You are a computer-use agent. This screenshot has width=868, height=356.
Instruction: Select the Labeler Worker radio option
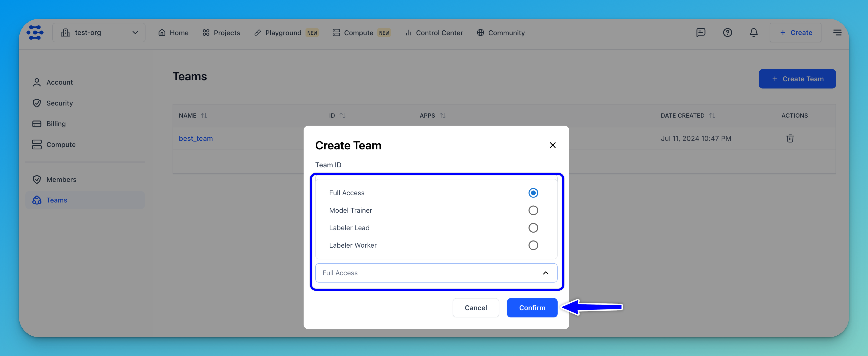point(533,245)
